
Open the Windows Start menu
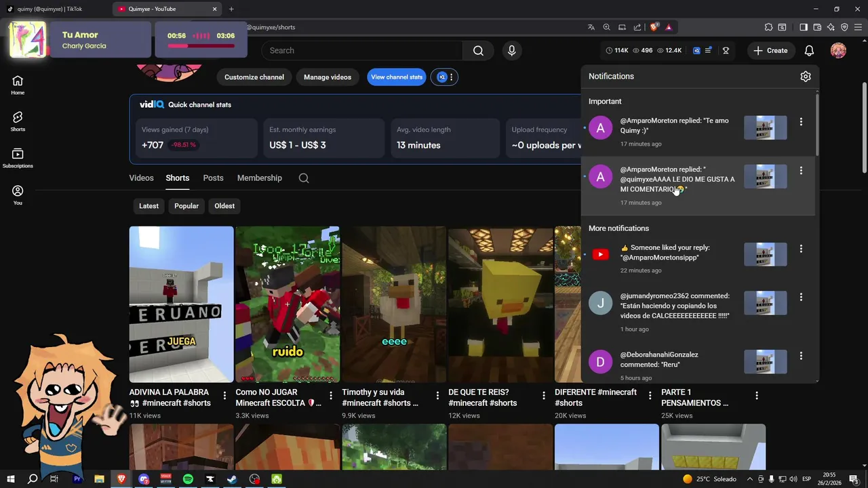coord(10,479)
